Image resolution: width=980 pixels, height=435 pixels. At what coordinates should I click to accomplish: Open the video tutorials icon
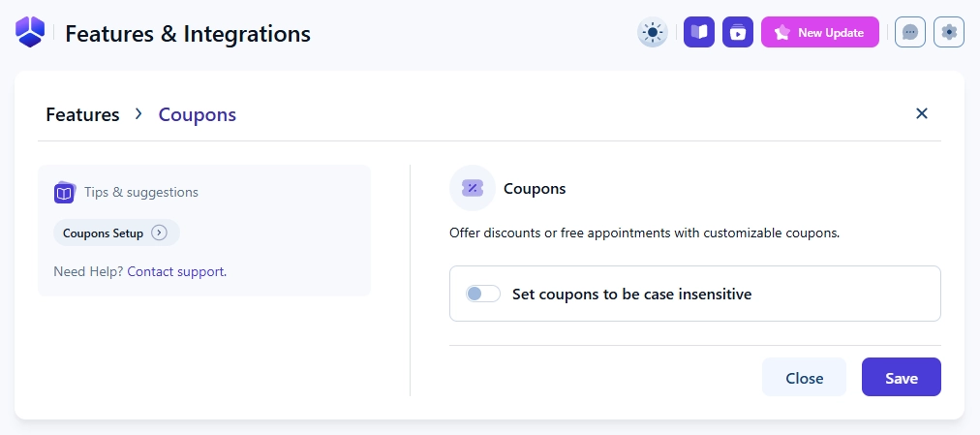coord(738,33)
